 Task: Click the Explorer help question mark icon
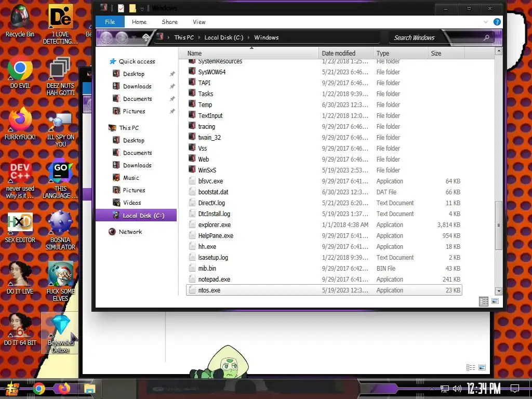(x=497, y=22)
